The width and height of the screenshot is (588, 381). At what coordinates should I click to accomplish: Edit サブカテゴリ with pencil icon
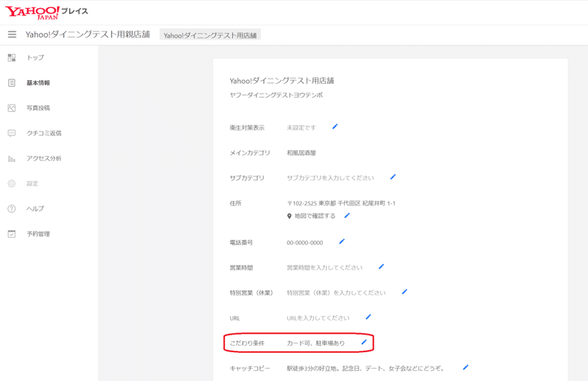click(392, 177)
